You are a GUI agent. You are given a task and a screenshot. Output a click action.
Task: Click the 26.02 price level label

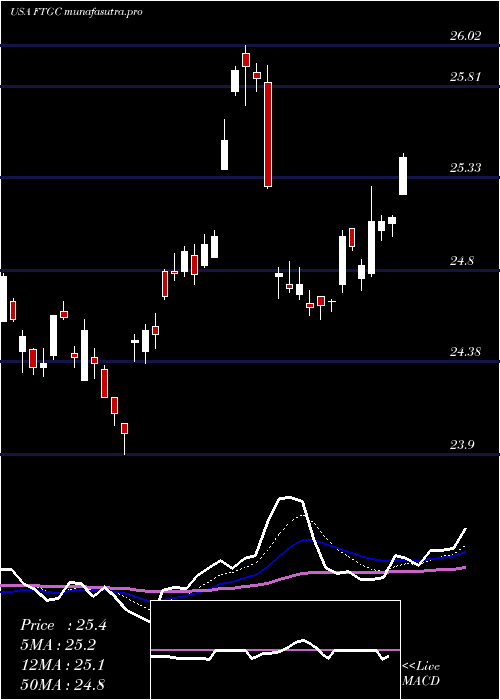coord(466,36)
